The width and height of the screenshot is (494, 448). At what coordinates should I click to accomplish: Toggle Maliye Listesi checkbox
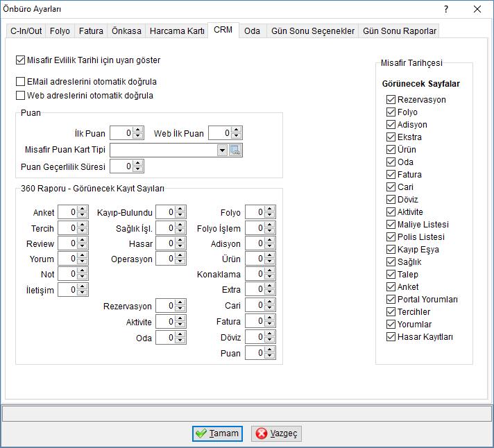(x=391, y=225)
